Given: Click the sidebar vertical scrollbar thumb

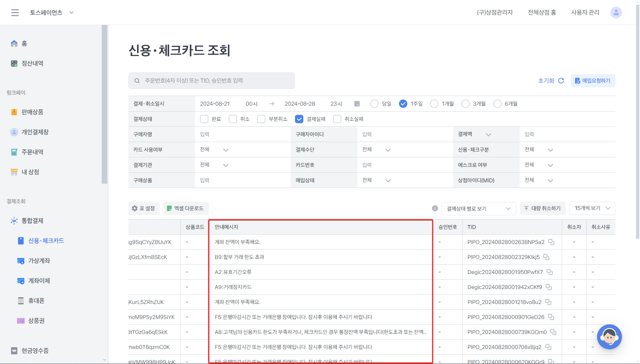Looking at the screenshot, I should coord(105,104).
